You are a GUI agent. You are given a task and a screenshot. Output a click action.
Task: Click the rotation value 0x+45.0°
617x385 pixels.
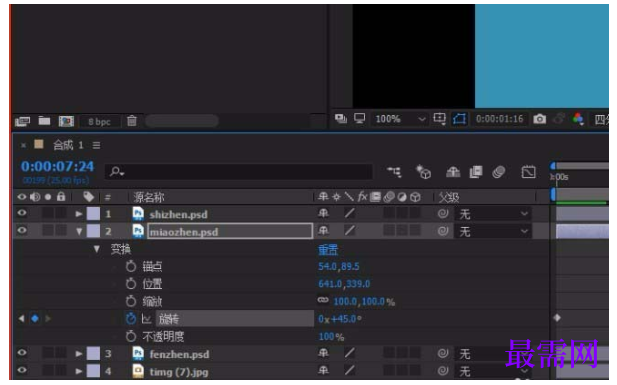coord(340,319)
